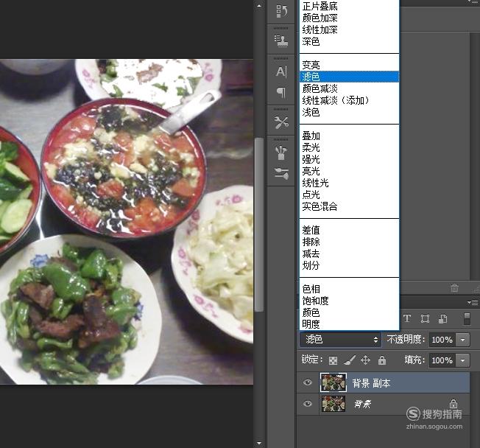Viewport: 480px width, 448px height.
Task: Select blend mode 深色
Action: [x=350, y=41]
